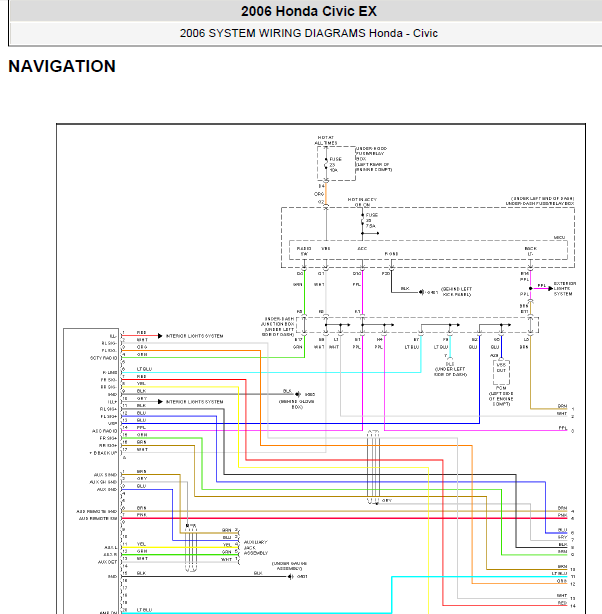This screenshot has width=602, height=614.
Task: Click the 'VSP' pin label
Action: point(112,423)
